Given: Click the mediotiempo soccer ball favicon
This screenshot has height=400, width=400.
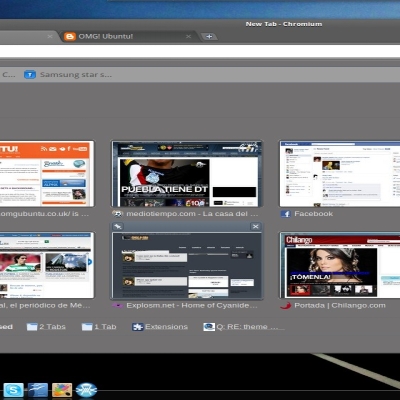Looking at the screenshot, I should tap(117, 214).
